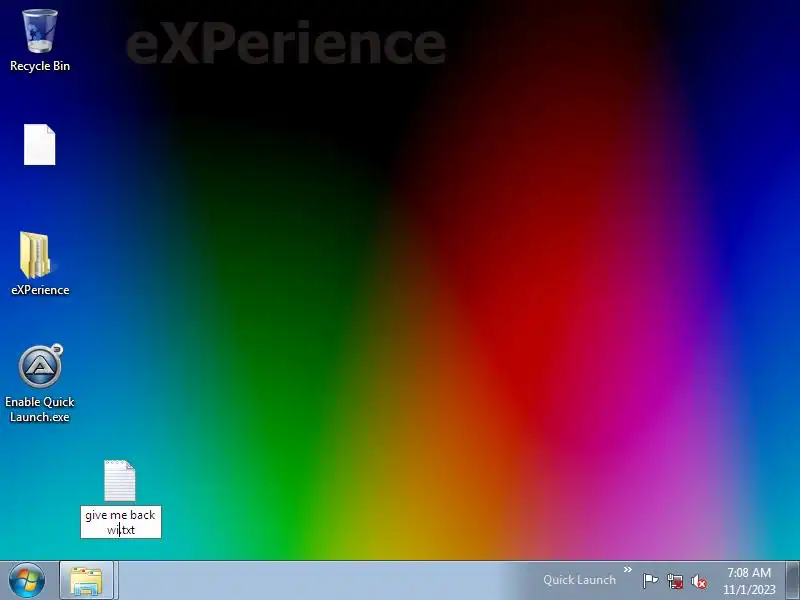Screen dimensions: 800x600
Task: Select the text document icon being renamed
Action: (x=120, y=481)
